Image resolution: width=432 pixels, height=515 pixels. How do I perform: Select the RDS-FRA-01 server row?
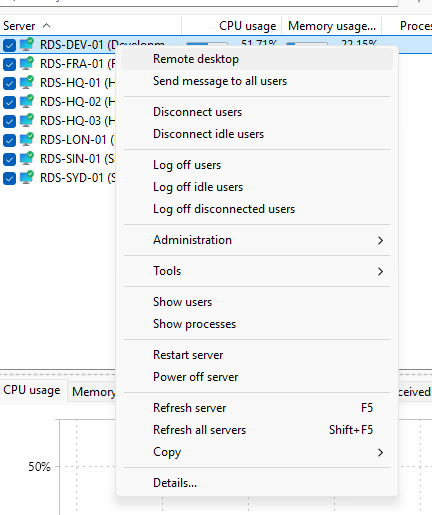pyautogui.click(x=58, y=63)
